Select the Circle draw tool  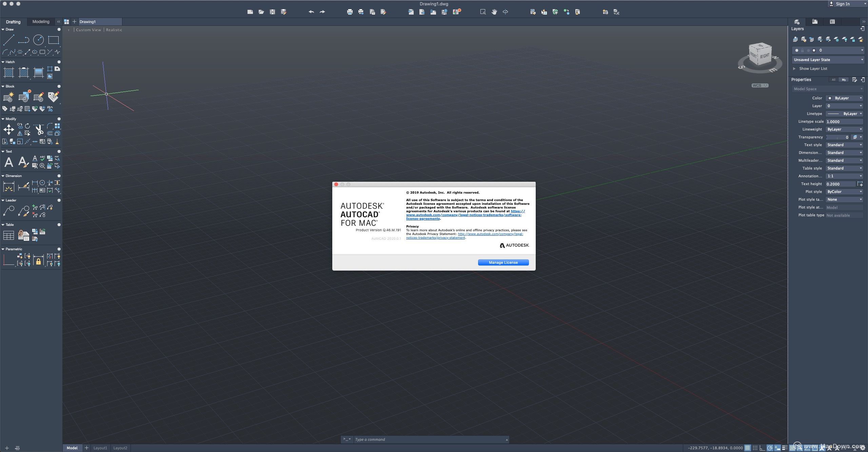coord(38,40)
